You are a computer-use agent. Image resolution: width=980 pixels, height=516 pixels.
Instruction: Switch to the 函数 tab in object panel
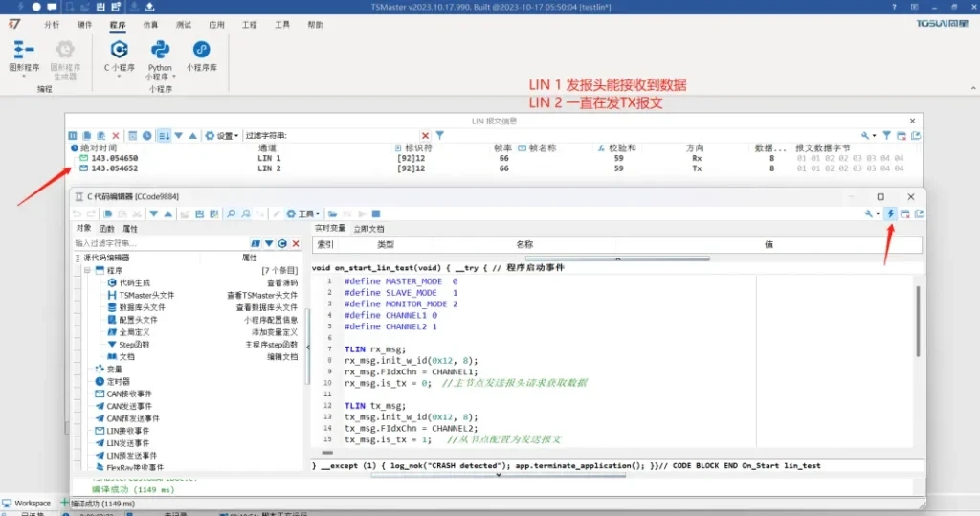(x=106, y=229)
